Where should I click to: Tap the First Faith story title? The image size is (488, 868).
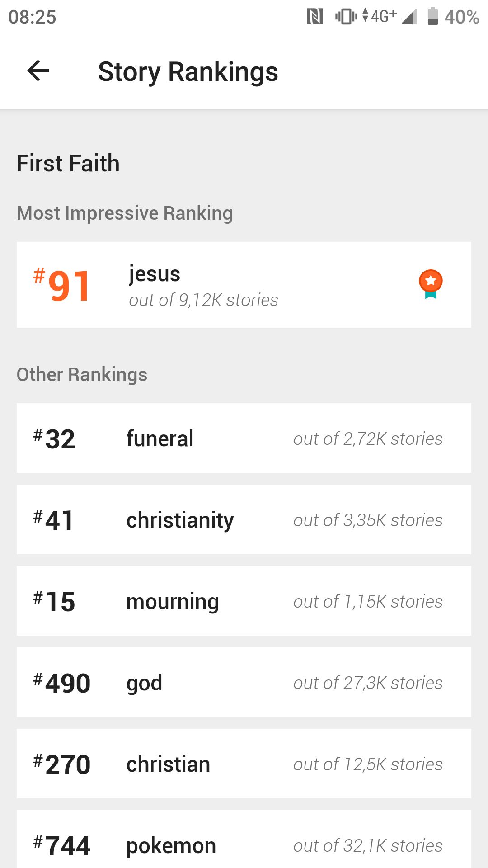(68, 163)
